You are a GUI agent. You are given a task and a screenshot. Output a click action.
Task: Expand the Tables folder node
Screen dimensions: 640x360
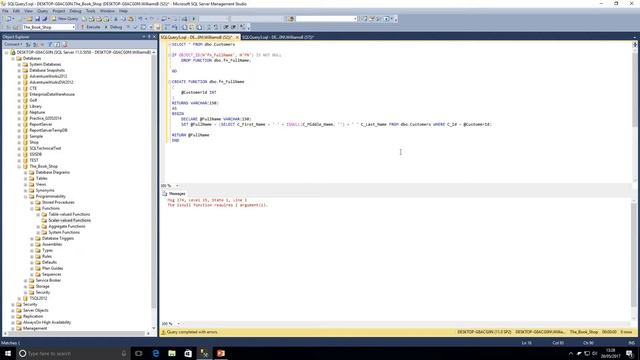tap(25, 178)
